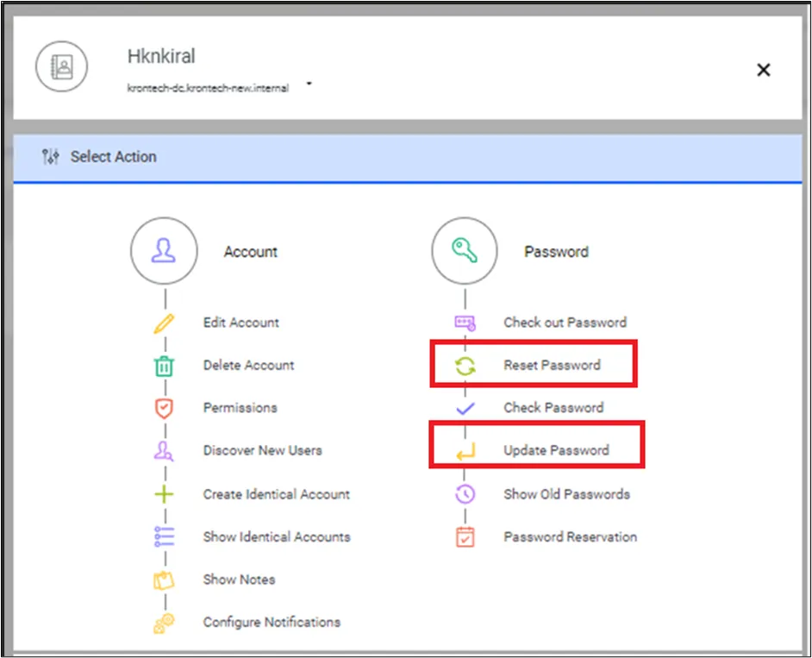Click the gears Configure Notifications icon
The image size is (812, 658).
(x=164, y=623)
